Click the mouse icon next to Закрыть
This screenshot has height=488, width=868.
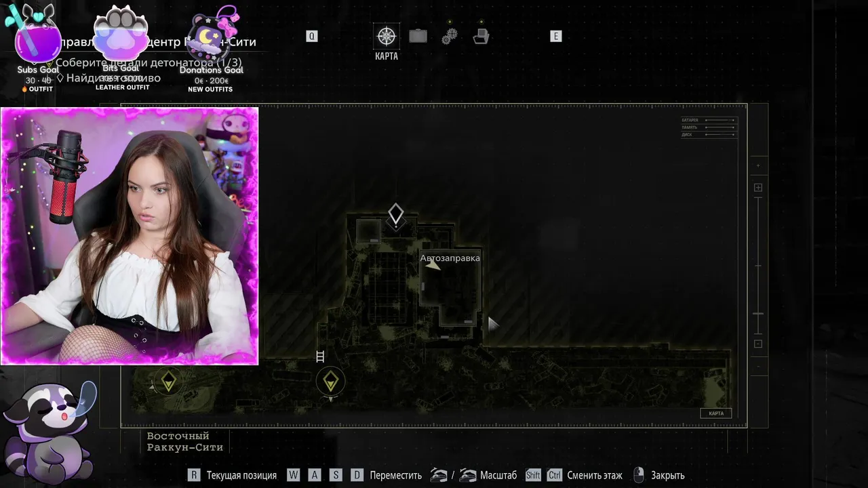638,474
